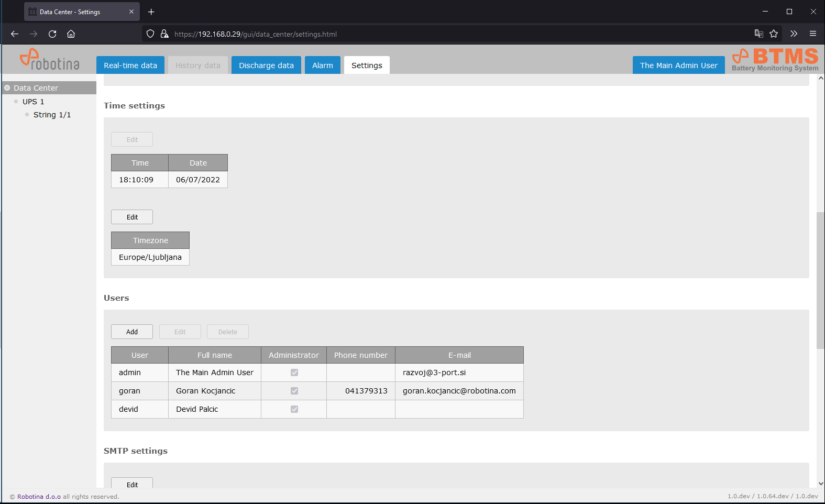The width and height of the screenshot is (825, 504).
Task: Click the E-mail column header
Action: coord(459,355)
